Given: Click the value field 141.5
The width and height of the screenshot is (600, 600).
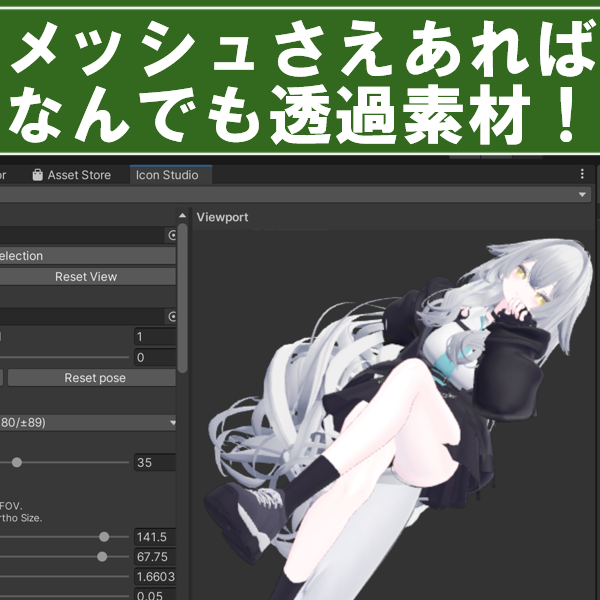Looking at the screenshot, I should click(x=155, y=537).
